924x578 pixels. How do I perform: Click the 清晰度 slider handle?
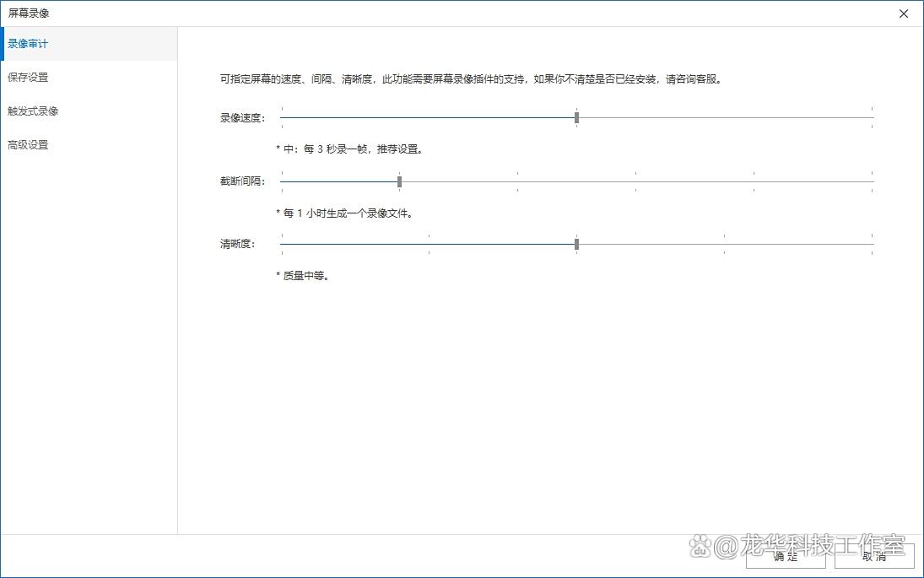click(x=577, y=244)
